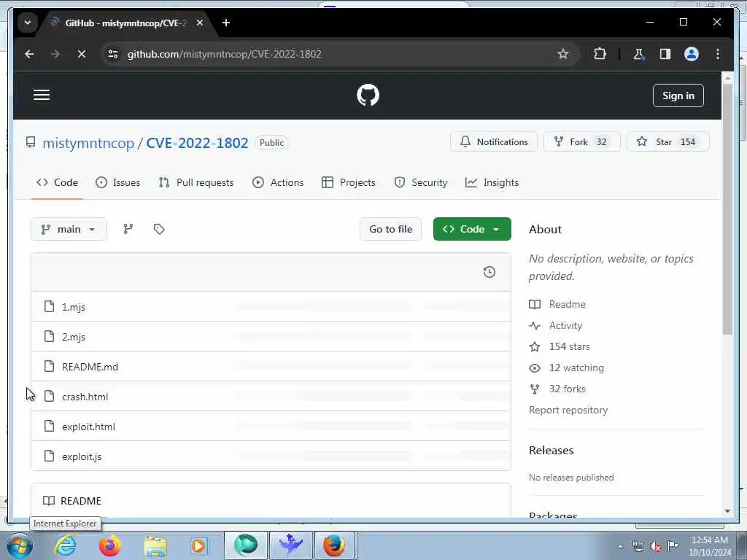Click the Activity link in About

pyautogui.click(x=555, y=326)
